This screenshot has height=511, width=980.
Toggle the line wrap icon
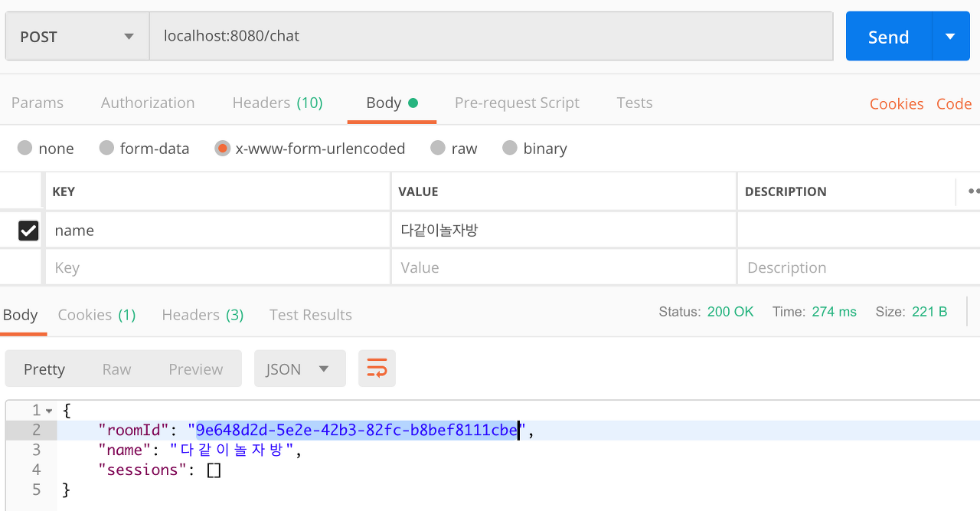pos(377,369)
